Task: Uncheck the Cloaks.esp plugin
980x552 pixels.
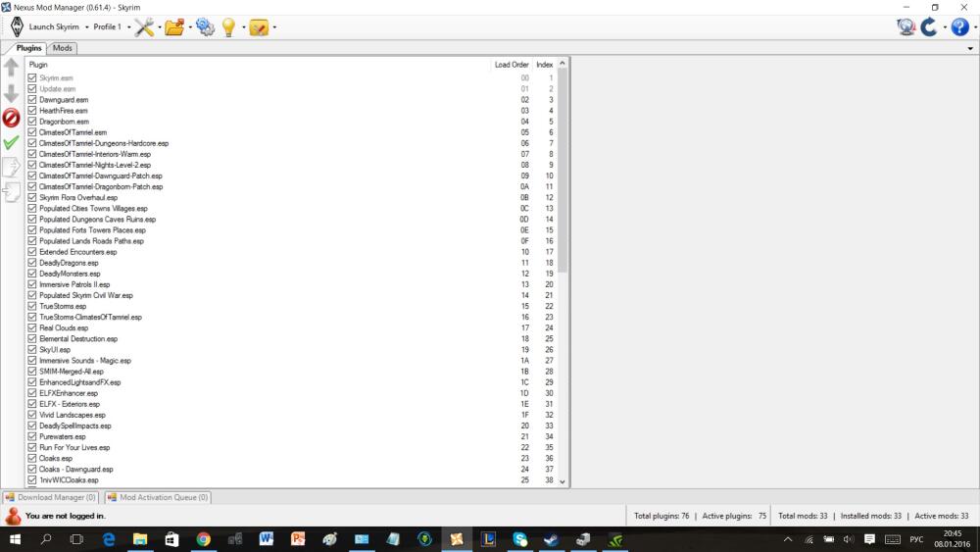Action: (32, 458)
